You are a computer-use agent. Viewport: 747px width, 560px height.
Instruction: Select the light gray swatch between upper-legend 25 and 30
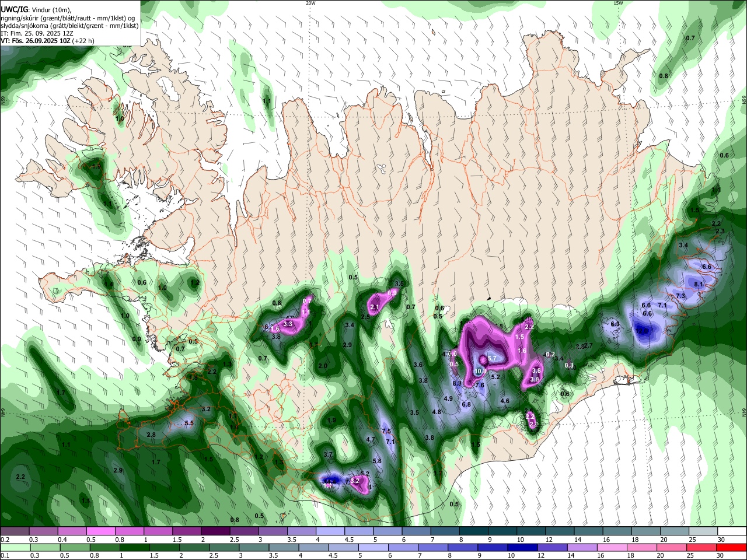coord(703,531)
